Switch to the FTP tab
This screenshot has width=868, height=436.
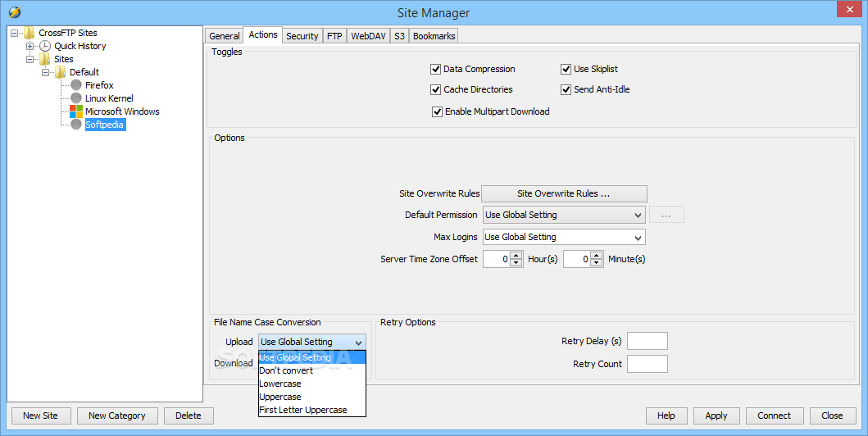(334, 36)
